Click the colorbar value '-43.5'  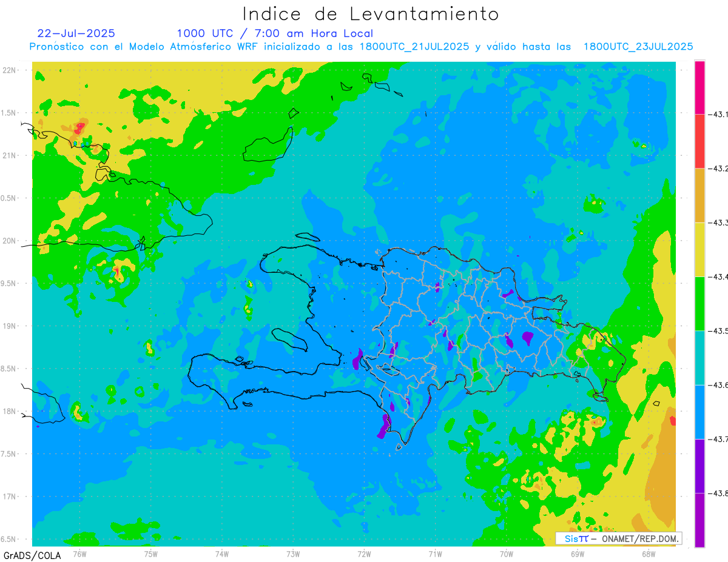pyautogui.click(x=717, y=331)
